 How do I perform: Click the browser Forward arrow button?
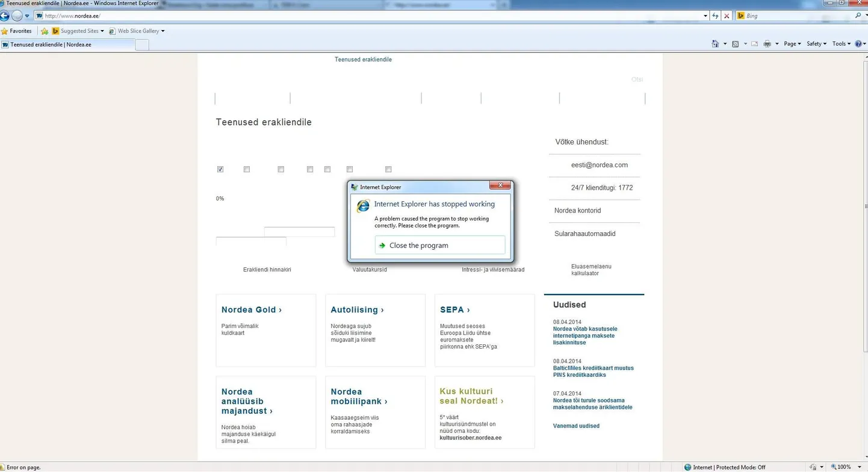[17, 16]
